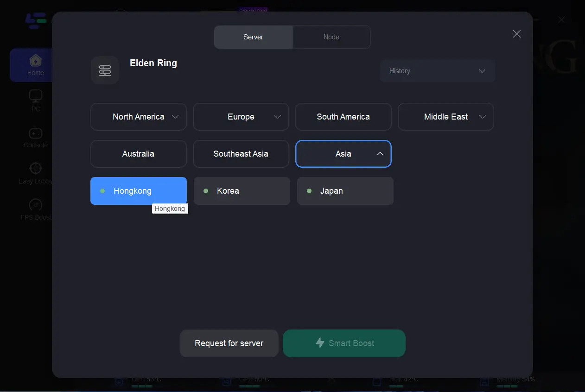Open the FPS Boost gauge icon

coord(35,205)
